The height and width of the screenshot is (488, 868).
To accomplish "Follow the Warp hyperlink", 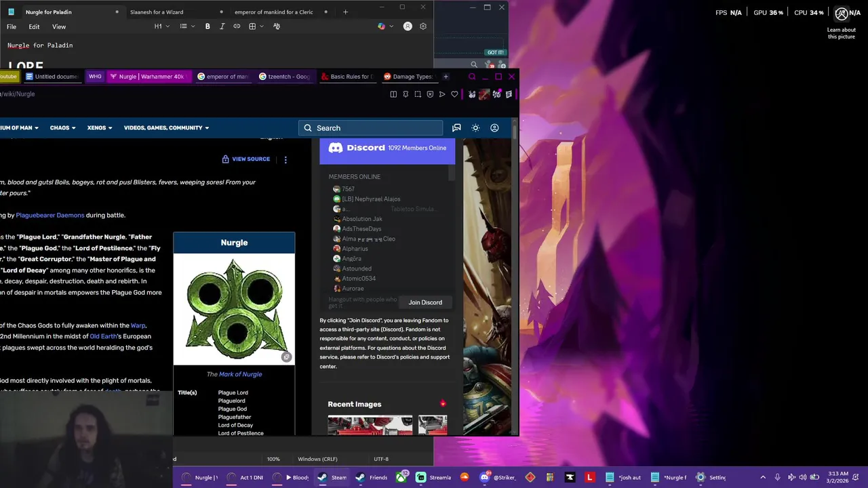I will [x=138, y=326].
